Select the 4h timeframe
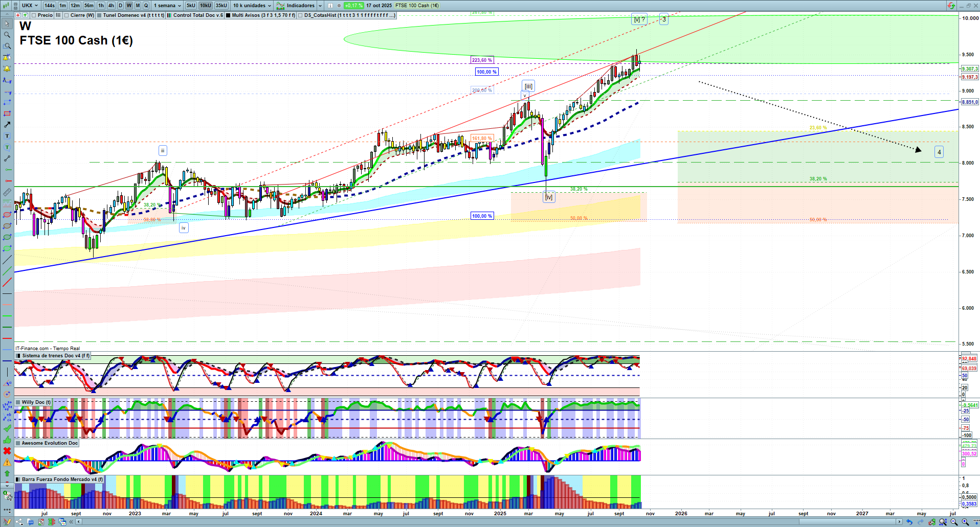The width and height of the screenshot is (980, 527). (x=111, y=6)
